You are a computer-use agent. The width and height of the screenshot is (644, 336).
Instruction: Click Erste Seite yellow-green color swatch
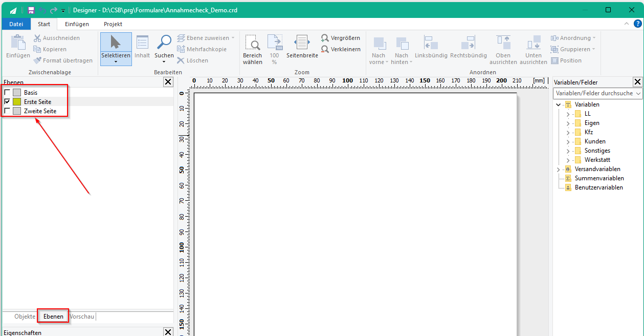(x=17, y=102)
